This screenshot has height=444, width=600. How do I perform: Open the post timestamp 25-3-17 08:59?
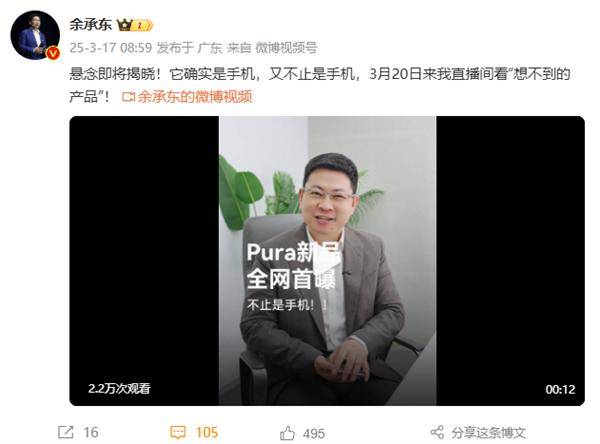click(111, 48)
